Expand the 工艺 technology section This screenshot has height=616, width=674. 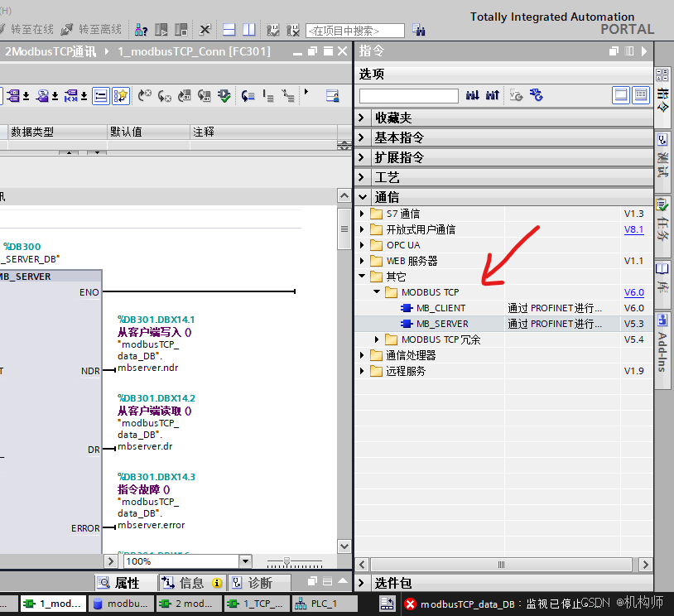click(361, 176)
